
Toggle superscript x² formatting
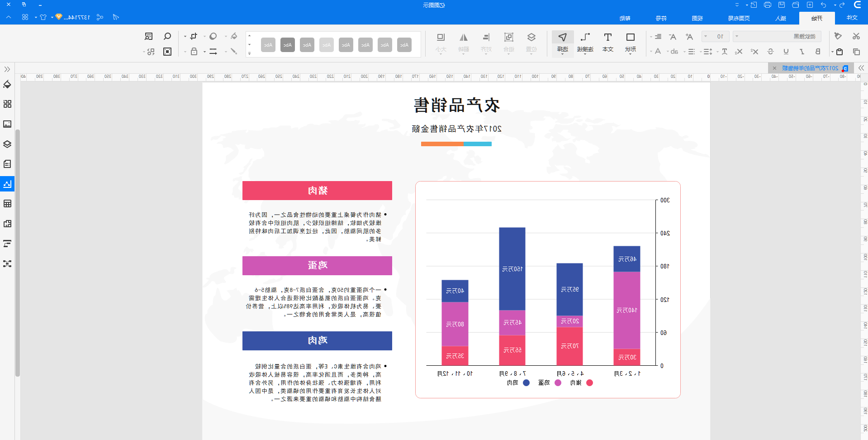pos(754,52)
